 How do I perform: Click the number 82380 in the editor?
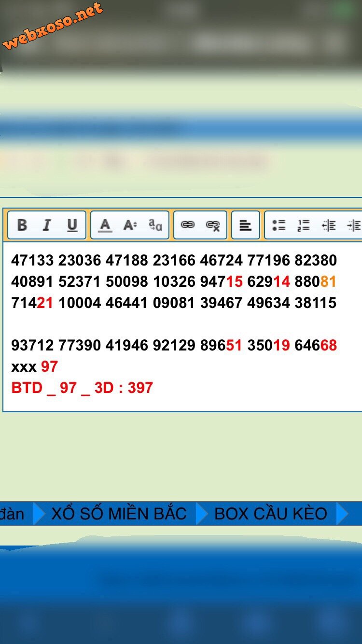pyautogui.click(x=316, y=260)
